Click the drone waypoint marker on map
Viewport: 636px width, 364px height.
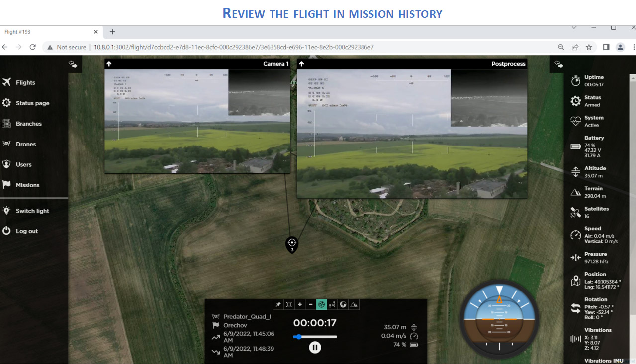pos(292,243)
